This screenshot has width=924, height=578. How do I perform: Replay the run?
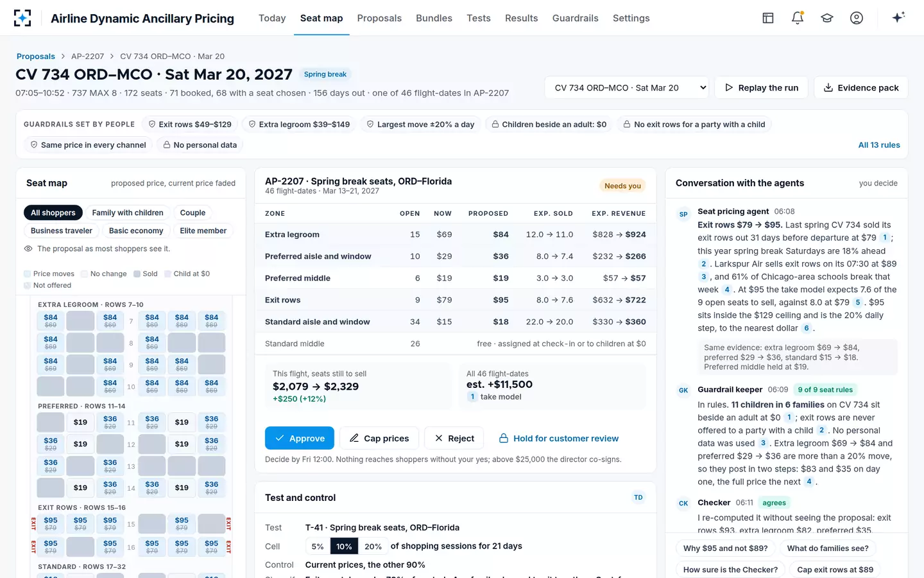click(762, 88)
